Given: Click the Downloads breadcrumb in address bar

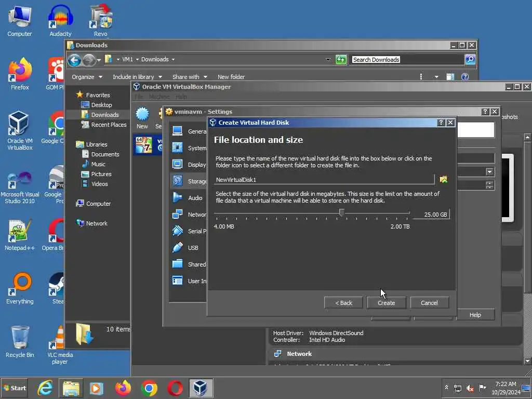Looking at the screenshot, I should click(x=155, y=59).
